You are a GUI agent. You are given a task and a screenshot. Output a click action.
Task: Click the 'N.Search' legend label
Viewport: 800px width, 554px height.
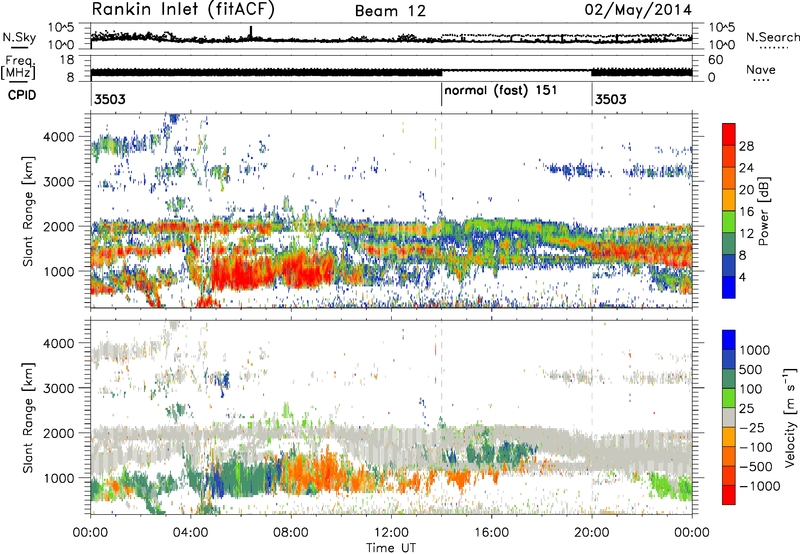pyautogui.click(x=772, y=37)
